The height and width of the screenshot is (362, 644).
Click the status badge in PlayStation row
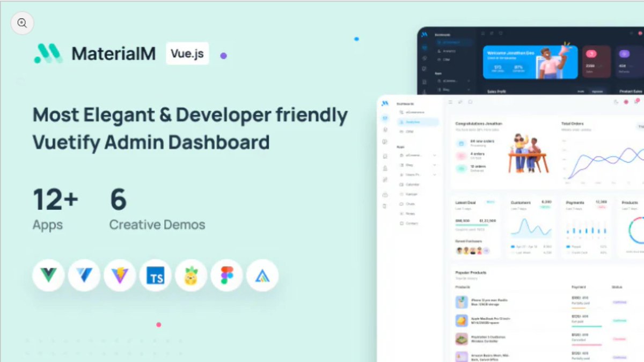point(619,339)
